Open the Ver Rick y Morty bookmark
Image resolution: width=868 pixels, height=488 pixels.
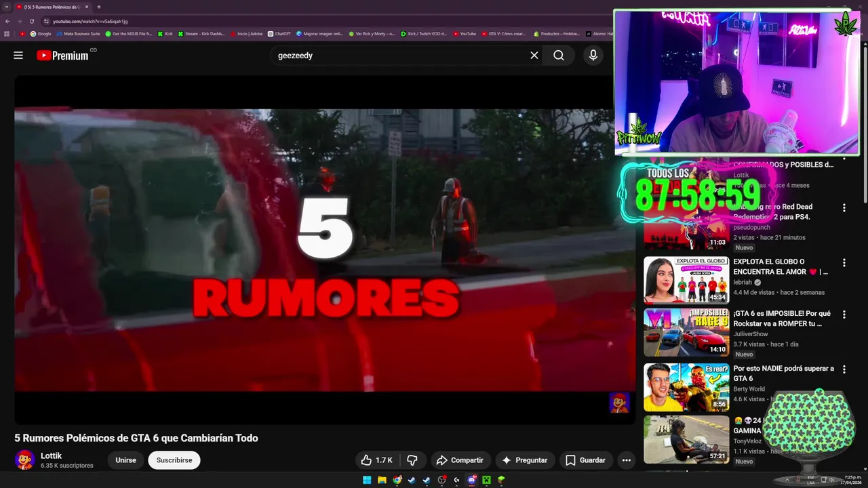point(372,33)
